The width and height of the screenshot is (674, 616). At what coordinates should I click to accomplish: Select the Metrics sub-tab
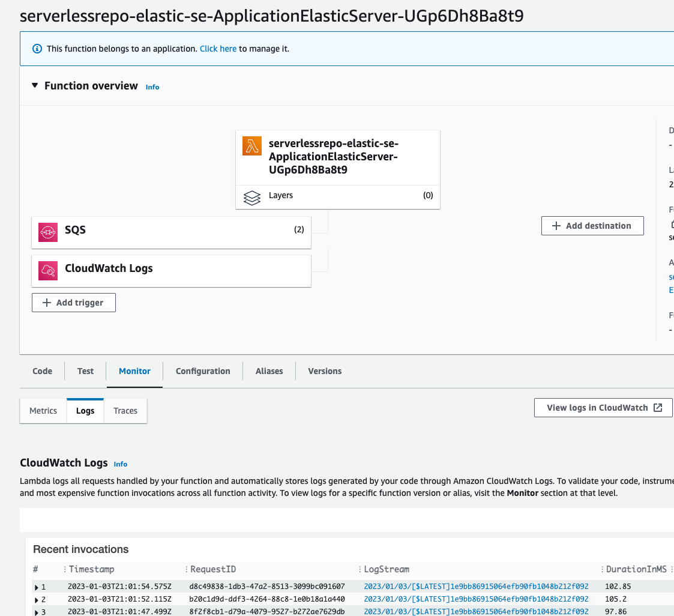tap(43, 411)
